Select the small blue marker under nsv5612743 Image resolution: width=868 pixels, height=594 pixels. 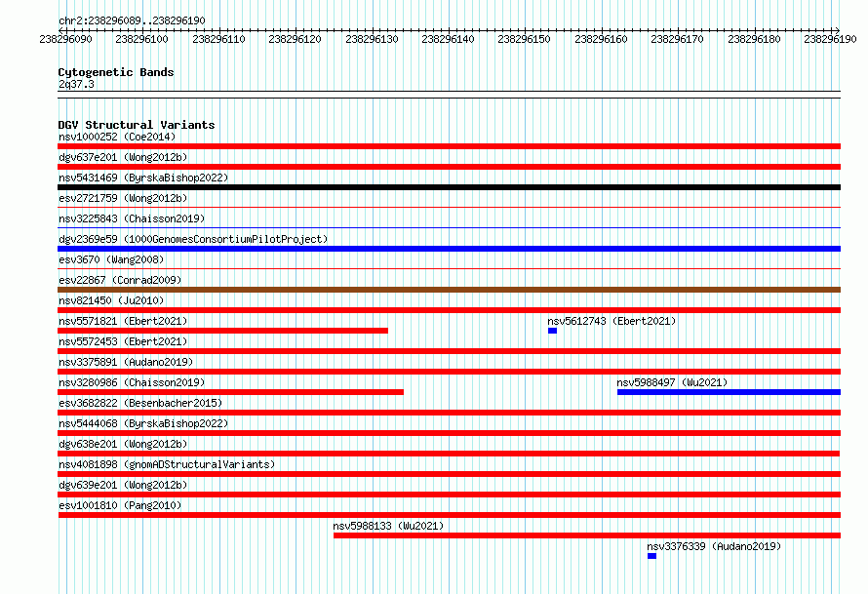click(552, 331)
